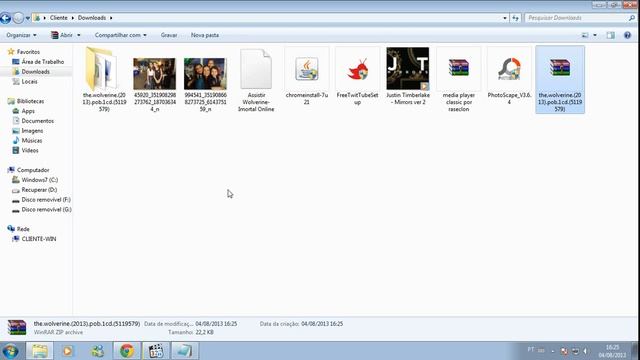Open the Músicas library
Image resolution: width=640 pixels, height=360 pixels.
32,140
